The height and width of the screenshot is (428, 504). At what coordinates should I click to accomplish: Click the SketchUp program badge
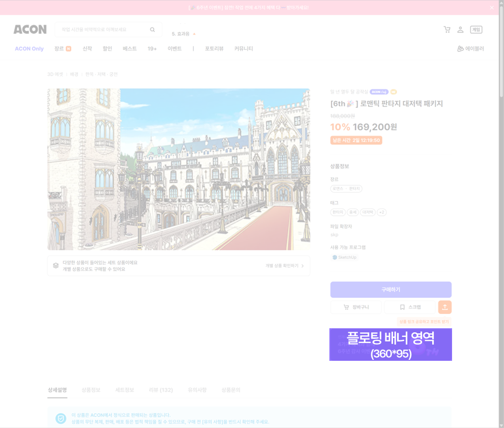(344, 258)
